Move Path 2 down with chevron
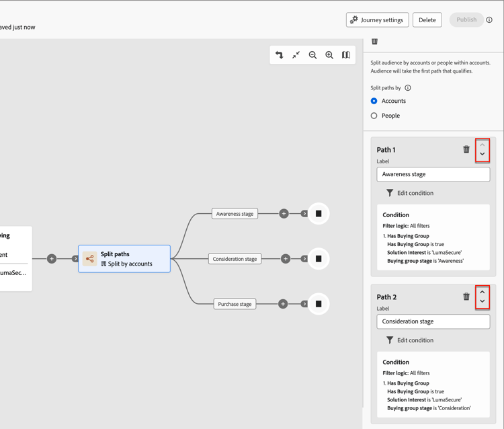 (482, 301)
